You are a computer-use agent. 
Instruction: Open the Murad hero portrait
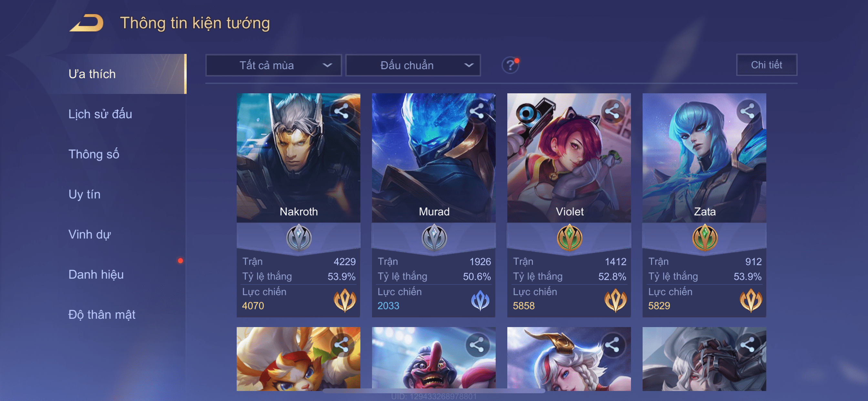(433, 158)
